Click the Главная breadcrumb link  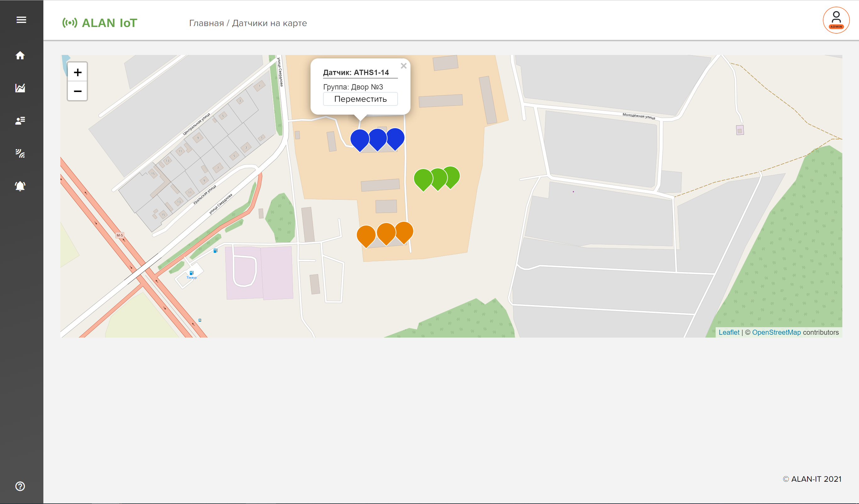[x=206, y=23]
